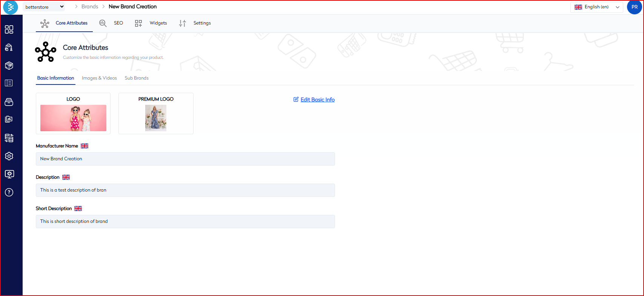Expand the betterstore store dropdown
644x296 pixels.
coord(44,7)
